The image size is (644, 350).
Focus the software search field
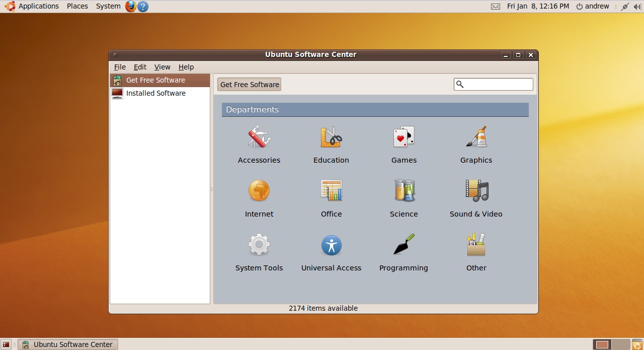(493, 85)
